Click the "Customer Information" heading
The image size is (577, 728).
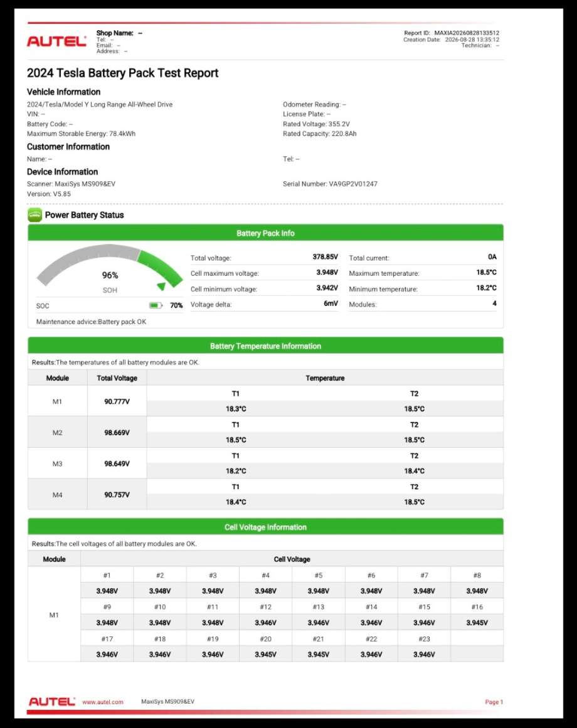pos(68,147)
